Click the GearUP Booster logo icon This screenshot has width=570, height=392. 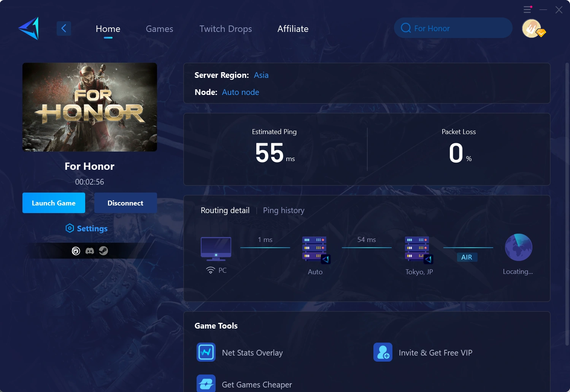coord(29,28)
